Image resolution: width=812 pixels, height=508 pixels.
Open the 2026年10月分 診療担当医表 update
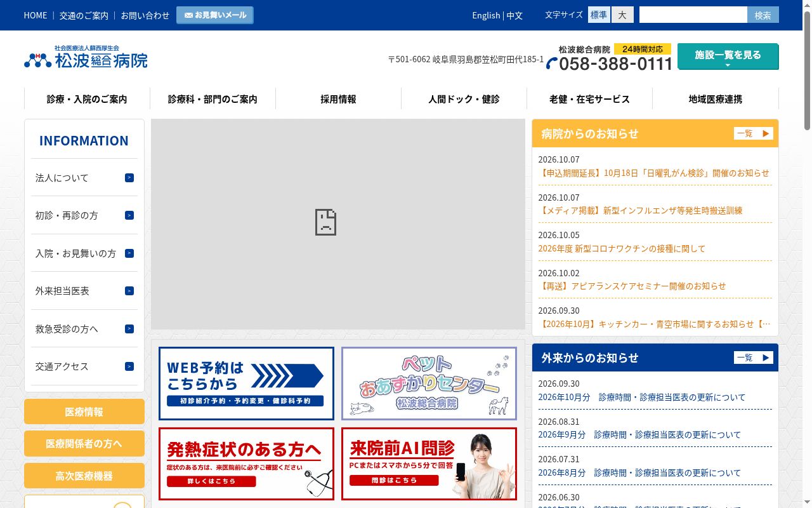[642, 397]
